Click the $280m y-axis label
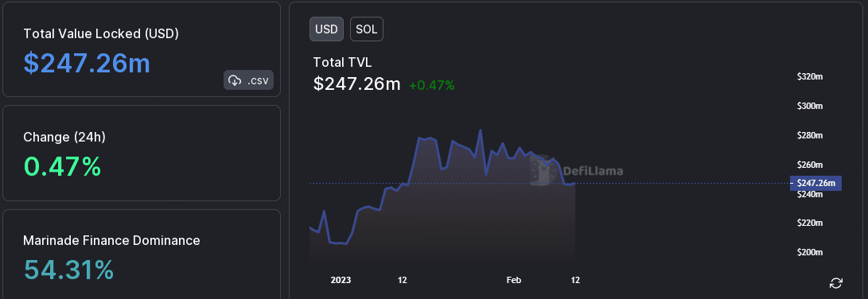The image size is (868, 299). [810, 135]
